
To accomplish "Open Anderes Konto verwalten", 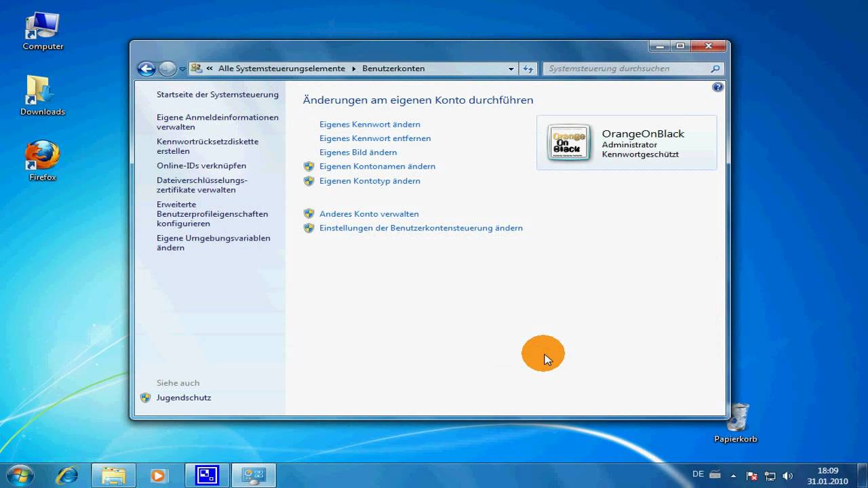I will coord(369,213).
